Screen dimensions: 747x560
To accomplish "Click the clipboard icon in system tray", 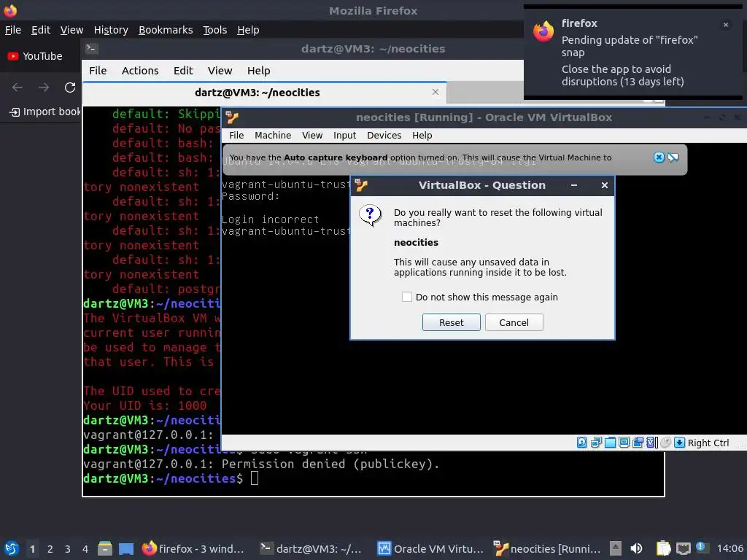I will point(663,548).
